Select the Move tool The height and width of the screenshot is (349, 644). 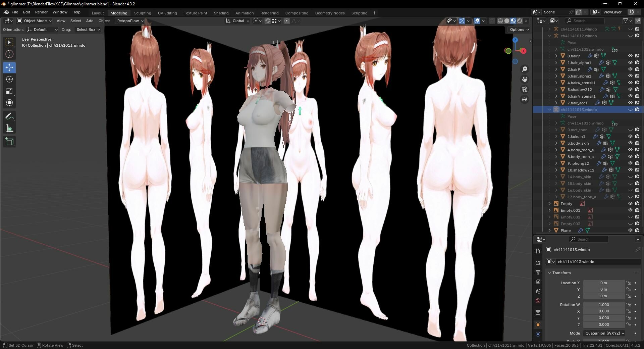point(9,67)
